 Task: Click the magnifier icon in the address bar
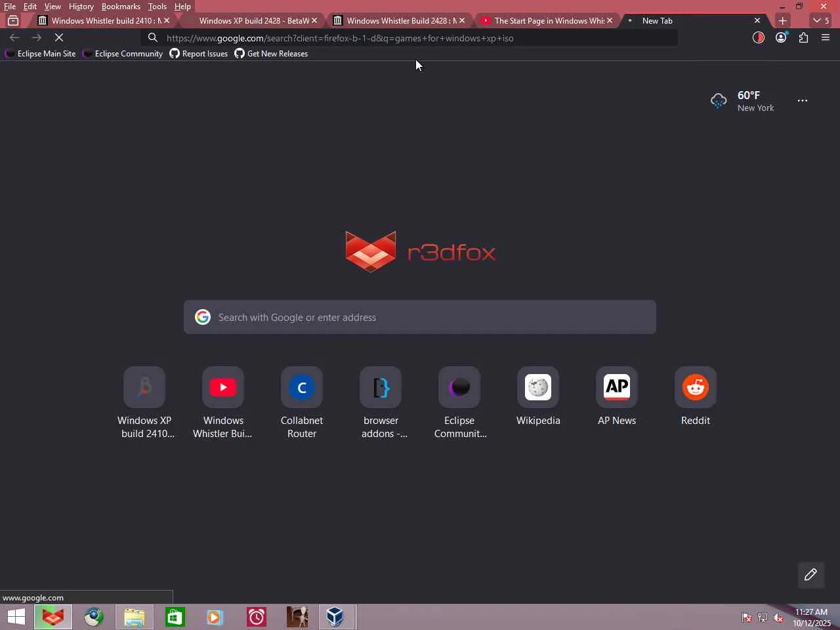[x=153, y=37]
